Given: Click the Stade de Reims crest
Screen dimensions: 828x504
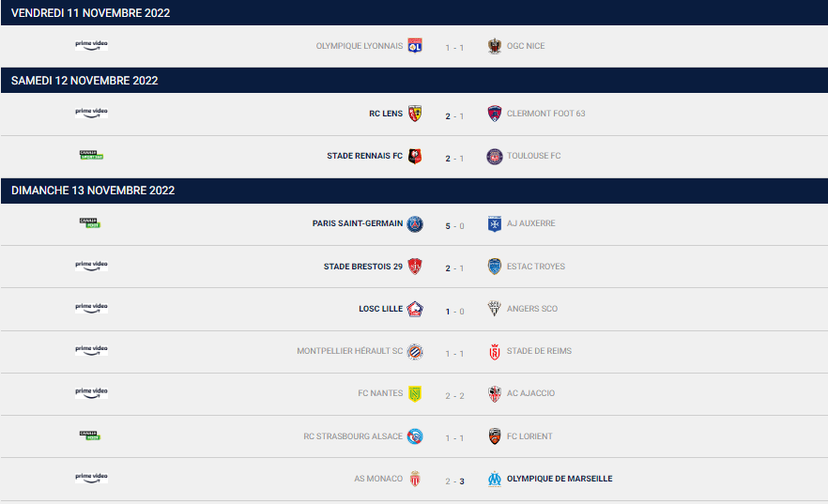Looking at the screenshot, I should [x=494, y=351].
